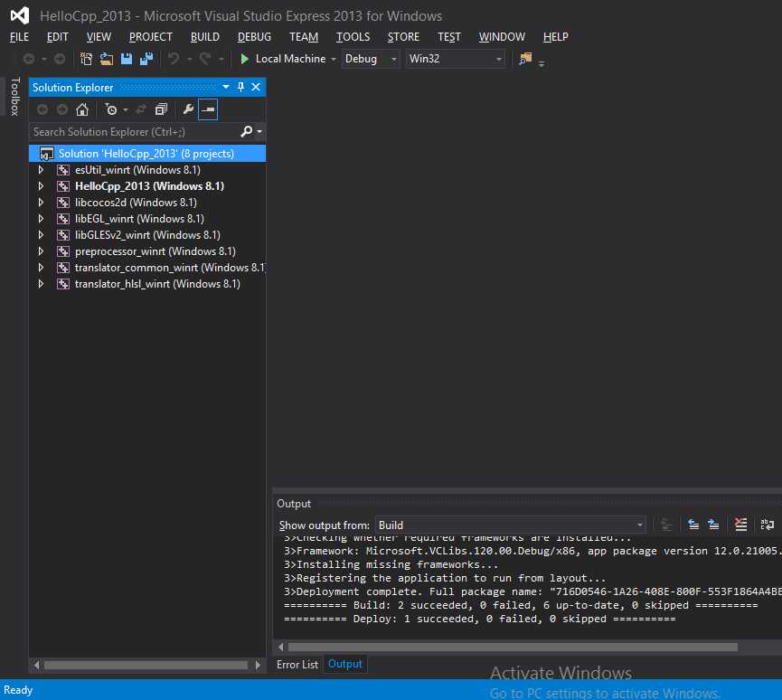Click the Save All toolbar icon
Image resolution: width=782 pixels, height=700 pixels.
coord(146,59)
